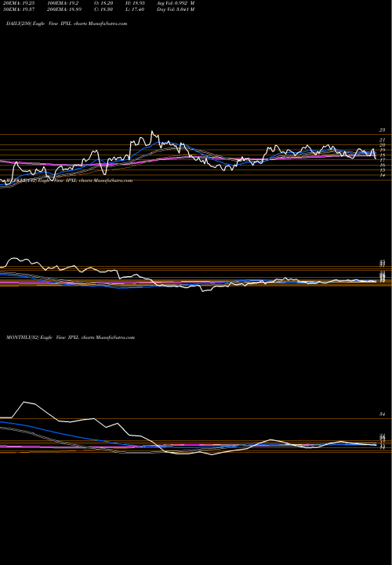Click the 34 price label on monthly chart
Viewport: 392px width, 565px height.
coord(383,414)
